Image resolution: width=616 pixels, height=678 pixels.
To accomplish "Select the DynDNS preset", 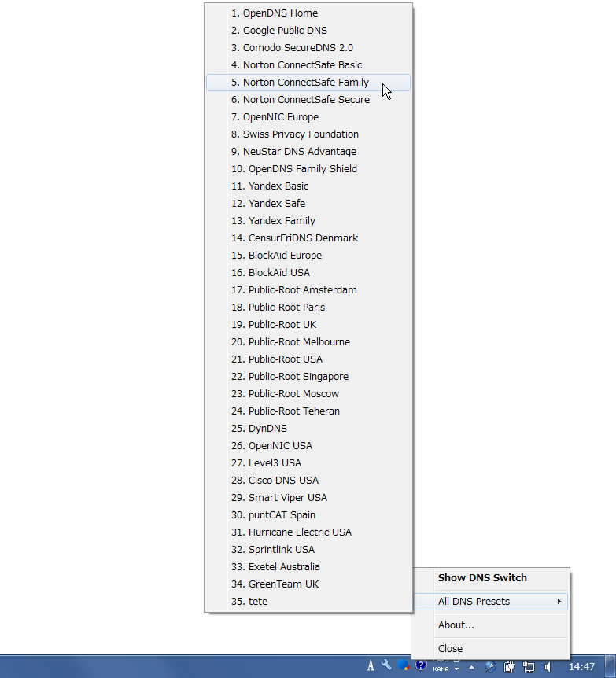I will [x=308, y=429].
